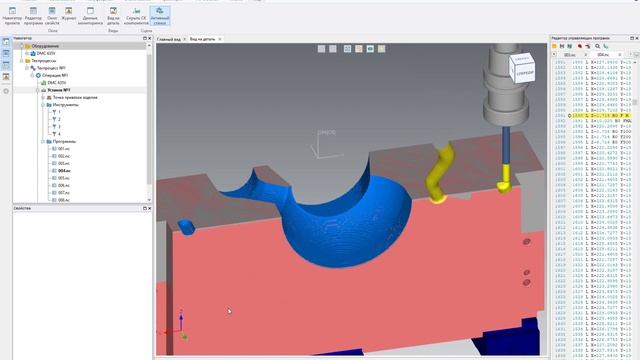Open the Журнал ribbon button
640x360 pixels.
(69, 14)
